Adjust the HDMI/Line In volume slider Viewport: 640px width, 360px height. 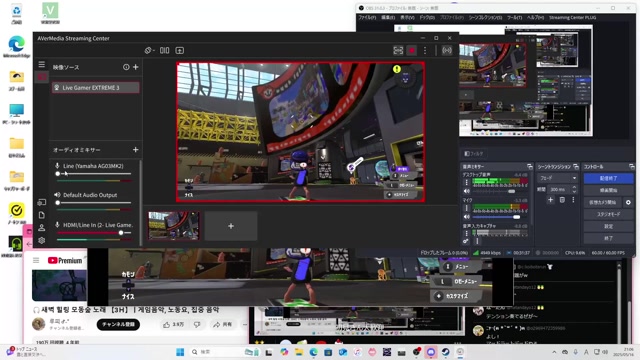93,233
